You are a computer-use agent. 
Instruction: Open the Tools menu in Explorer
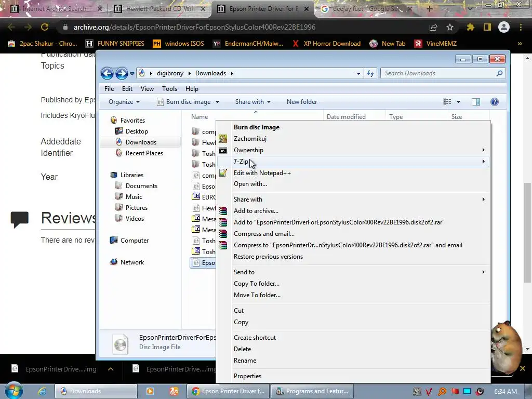pos(170,89)
